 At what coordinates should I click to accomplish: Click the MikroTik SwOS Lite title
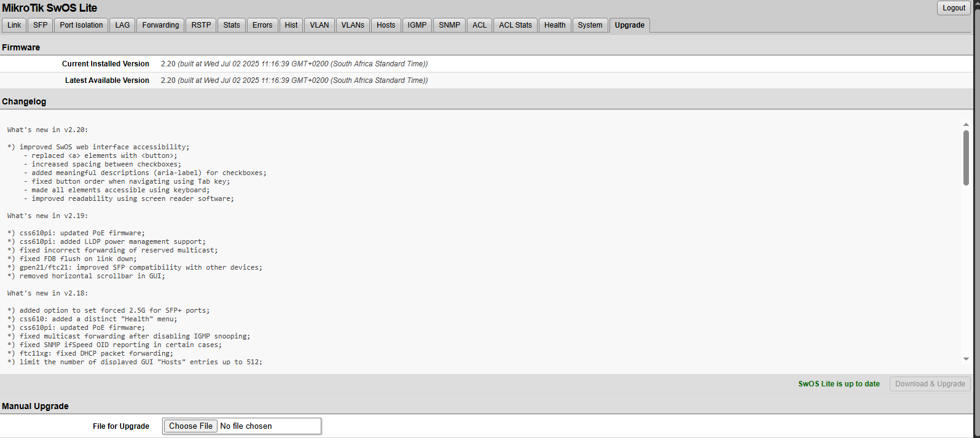[x=49, y=8]
